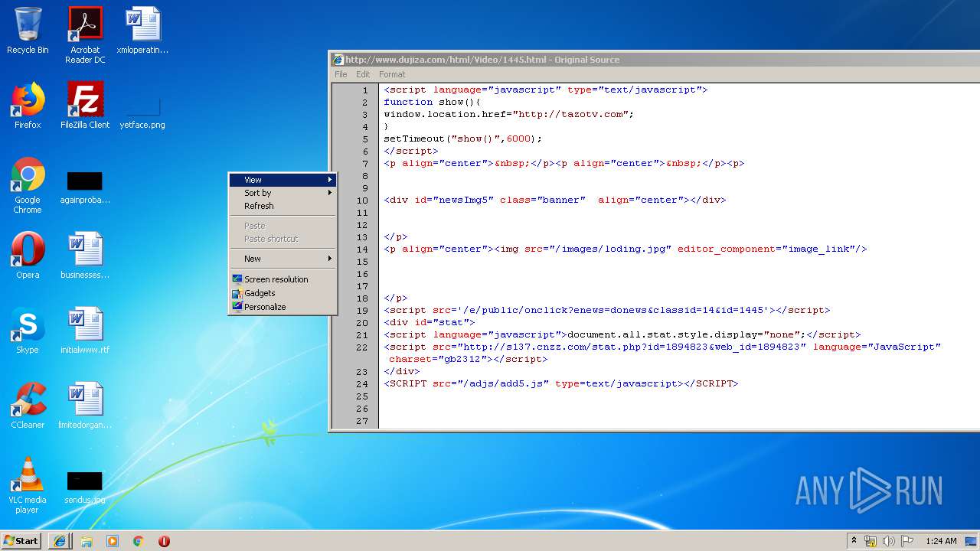The width and height of the screenshot is (980, 551).
Task: Choose Refresh in the context menu
Action: point(283,206)
